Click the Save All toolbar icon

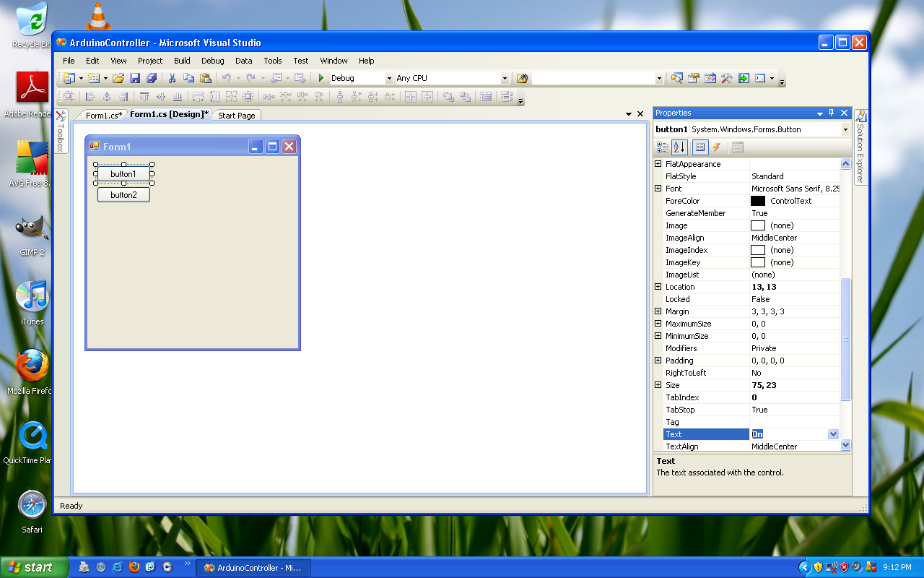(152, 78)
